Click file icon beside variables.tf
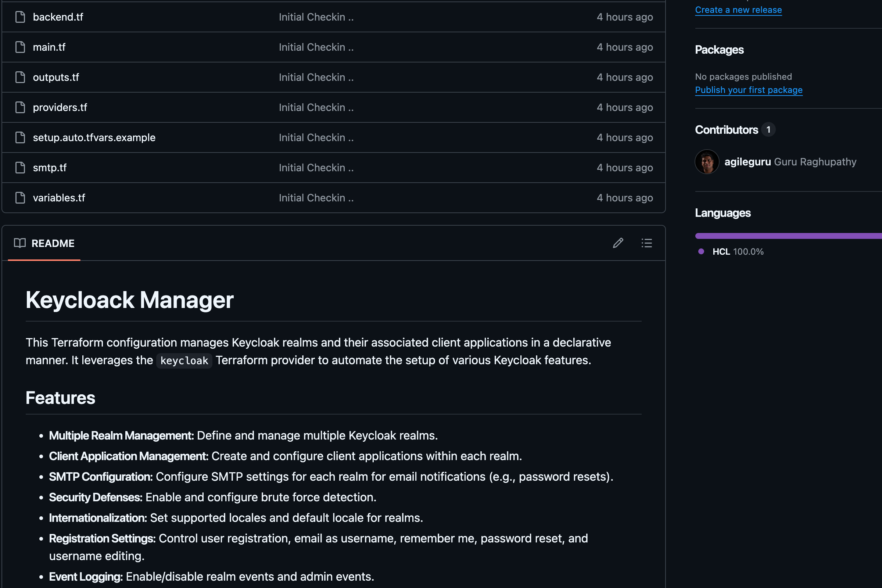 click(20, 198)
